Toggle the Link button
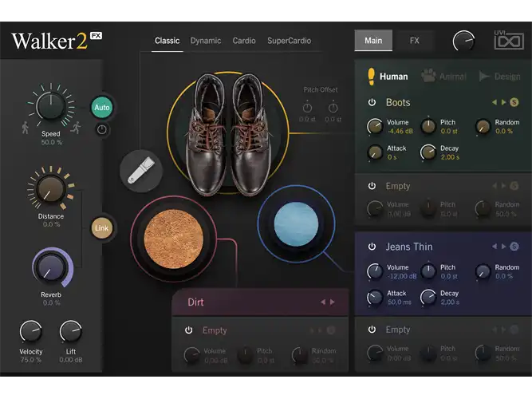532x399 pixels. (101, 228)
